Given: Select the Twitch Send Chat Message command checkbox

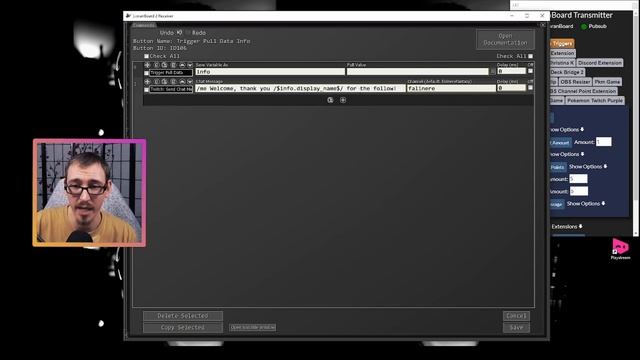Looking at the screenshot, I should click(146, 89).
